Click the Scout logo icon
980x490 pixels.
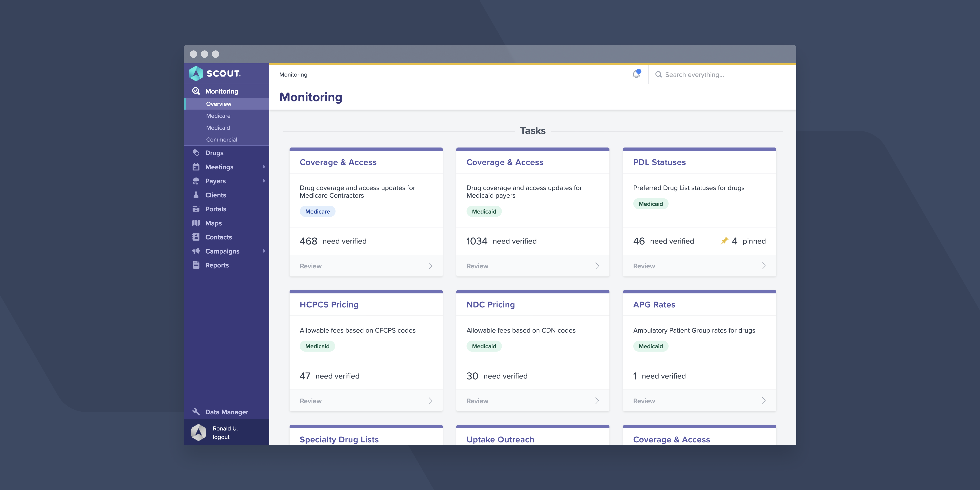tap(196, 73)
